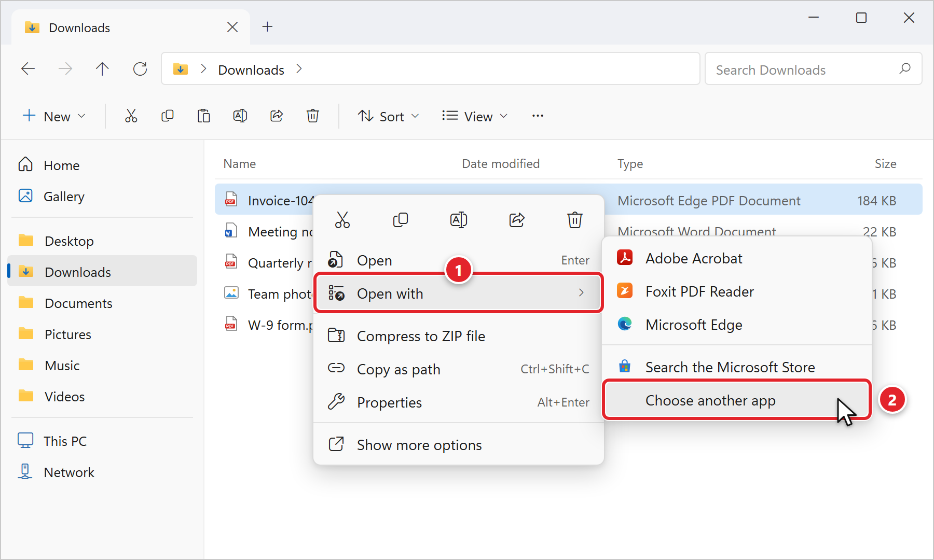The width and height of the screenshot is (934, 560).
Task: Expand the Open with submenu arrow
Action: [x=581, y=293]
